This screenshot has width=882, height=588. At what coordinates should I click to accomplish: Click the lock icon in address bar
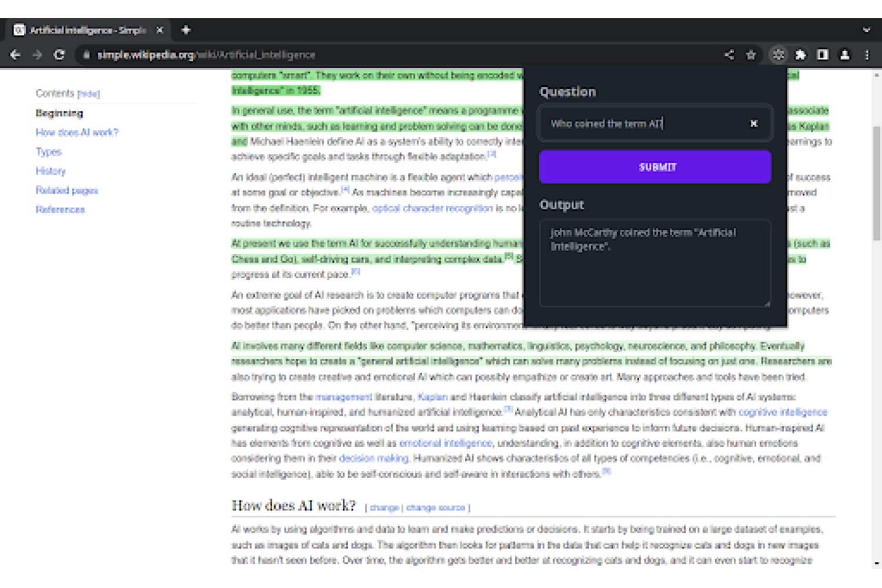click(x=86, y=55)
